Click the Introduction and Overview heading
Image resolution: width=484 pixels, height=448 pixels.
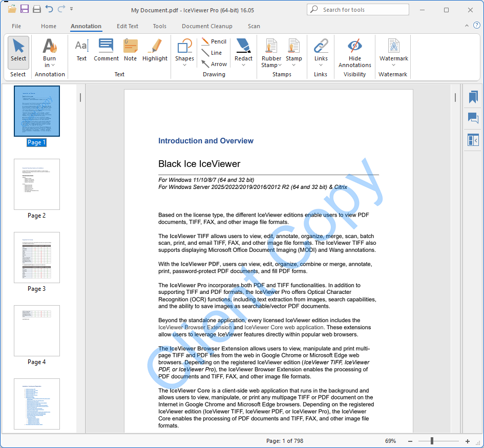(x=205, y=141)
